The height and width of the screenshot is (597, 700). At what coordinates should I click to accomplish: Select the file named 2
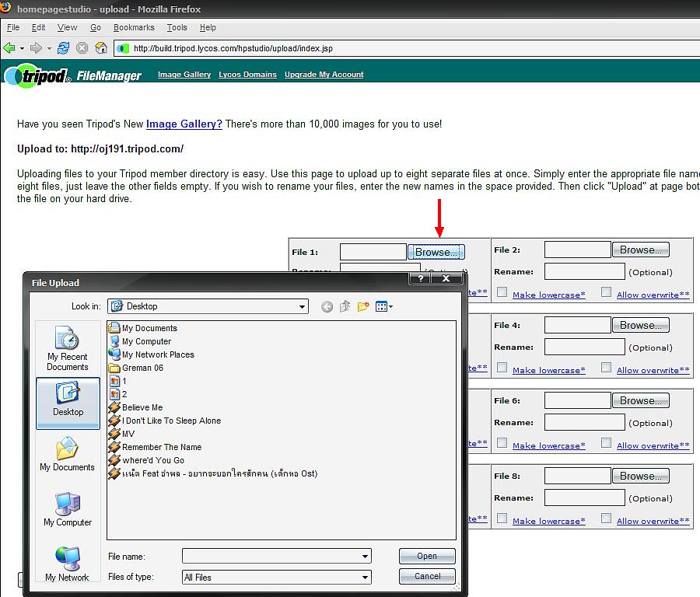118,394
